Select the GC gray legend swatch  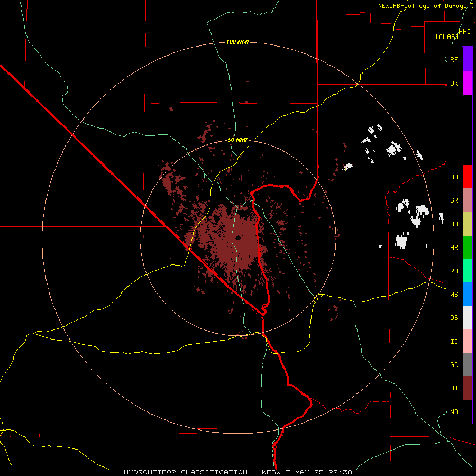(467, 364)
